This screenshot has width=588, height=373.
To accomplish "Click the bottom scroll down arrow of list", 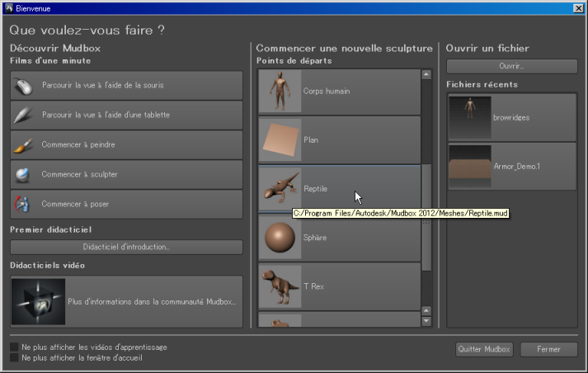I will click(426, 321).
